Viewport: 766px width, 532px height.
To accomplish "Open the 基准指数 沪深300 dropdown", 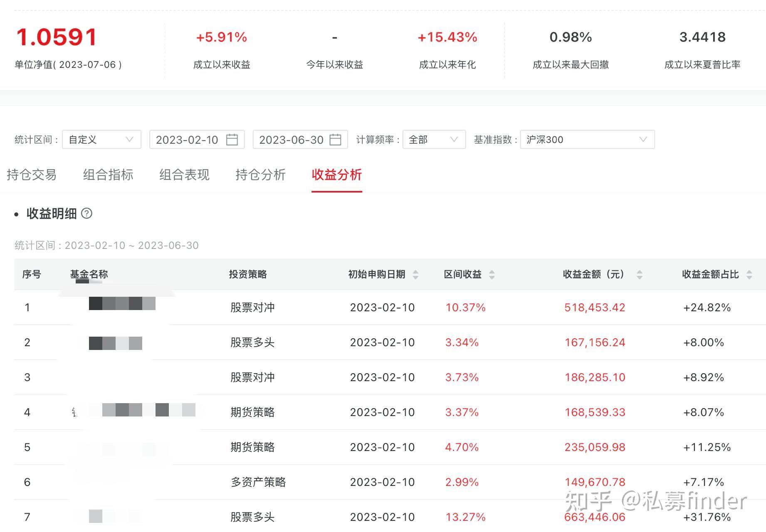I will (x=587, y=140).
